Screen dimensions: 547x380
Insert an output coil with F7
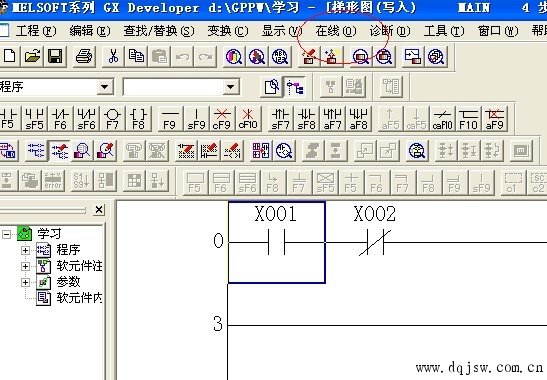(112, 119)
